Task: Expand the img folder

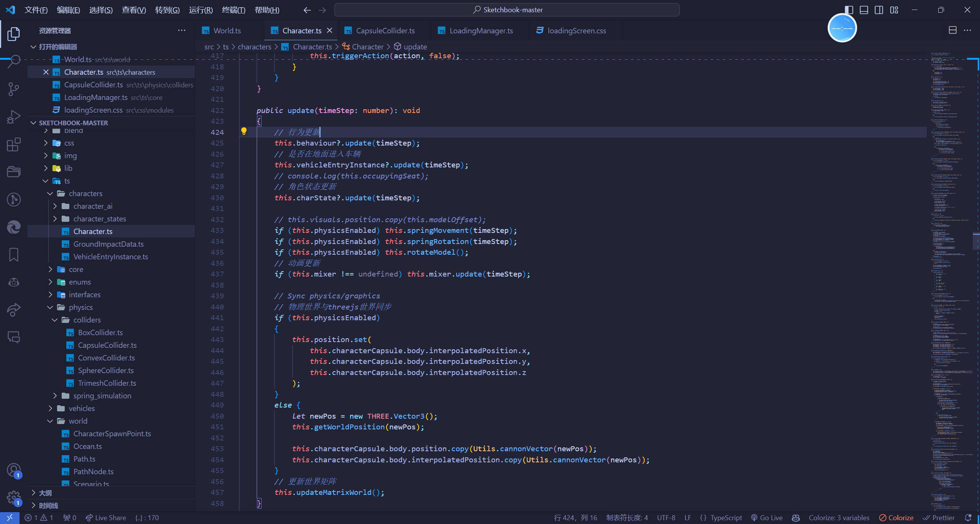Action: click(46, 156)
